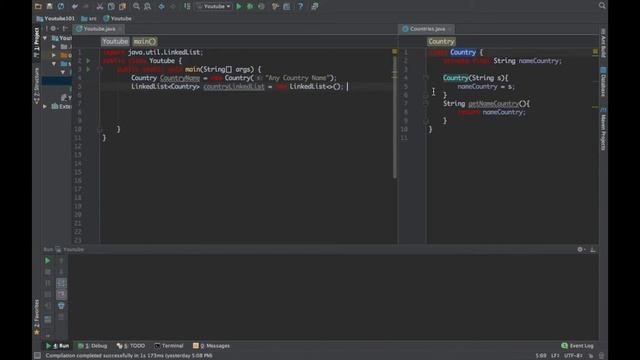Click Clear All trash icon in Run panel
The image size is (640, 360).
pyautogui.click(x=61, y=306)
